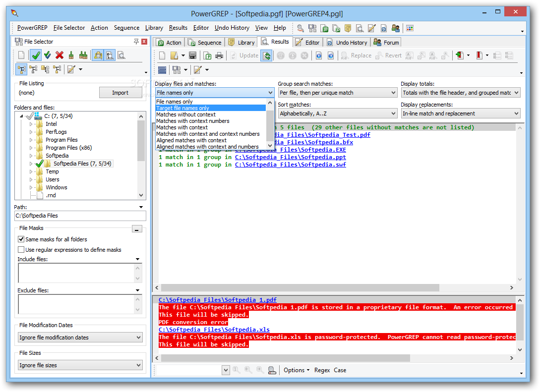
Task: Open the Sequence menu
Action: pos(126,28)
